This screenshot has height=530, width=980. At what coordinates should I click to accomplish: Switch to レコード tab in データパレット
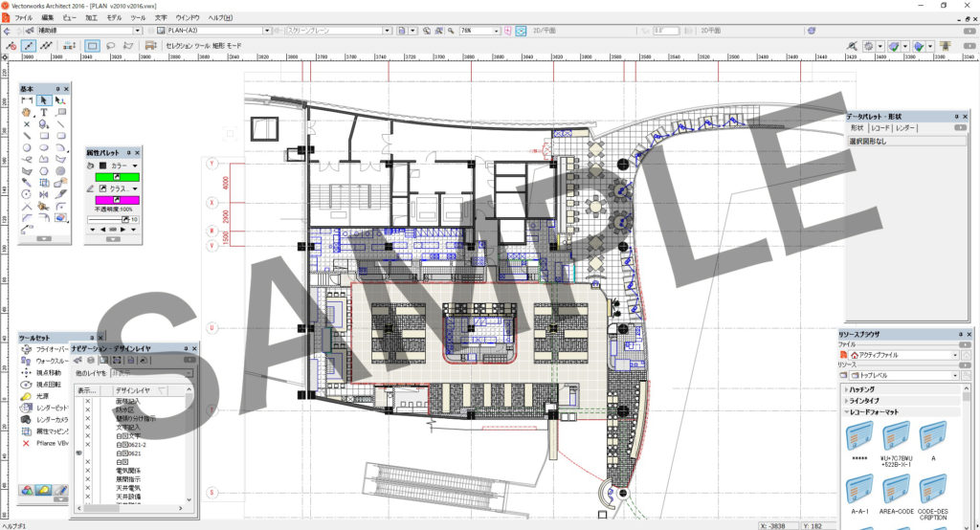[x=880, y=128]
